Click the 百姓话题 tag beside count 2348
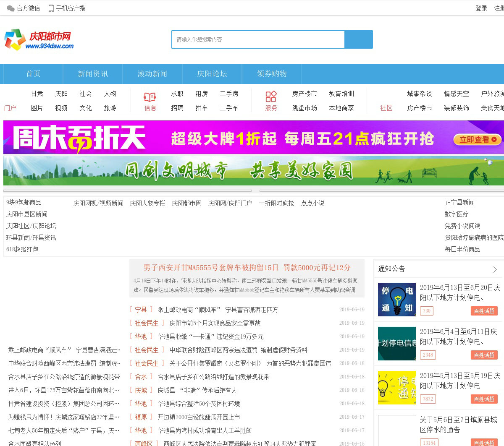The height and width of the screenshot is (446, 504). (484, 355)
